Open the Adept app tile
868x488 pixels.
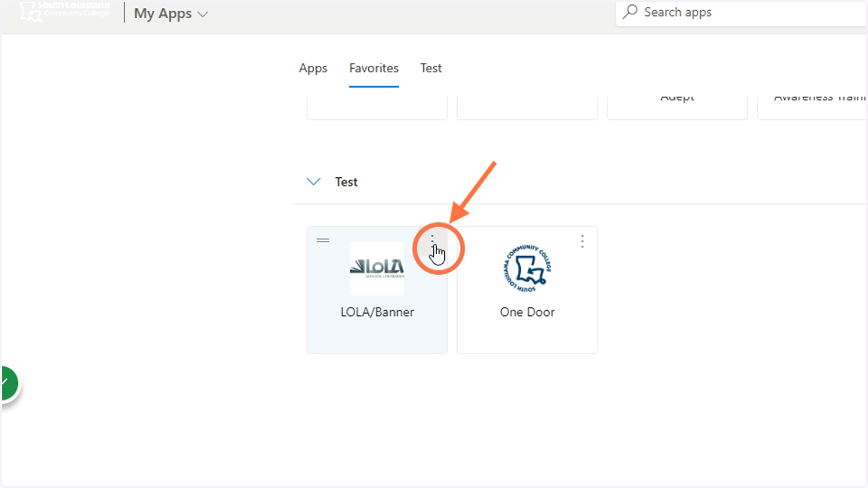[677, 106]
